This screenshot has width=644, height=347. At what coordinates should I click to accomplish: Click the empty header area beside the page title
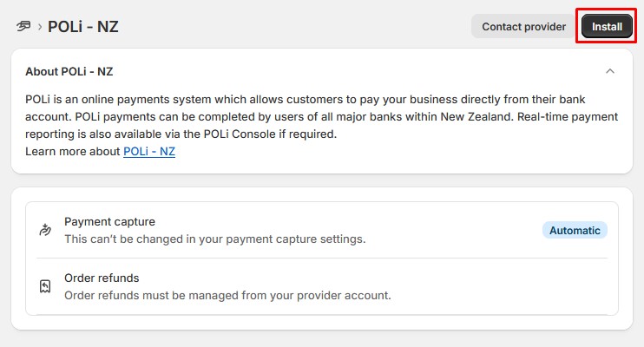pyautogui.click(x=295, y=26)
